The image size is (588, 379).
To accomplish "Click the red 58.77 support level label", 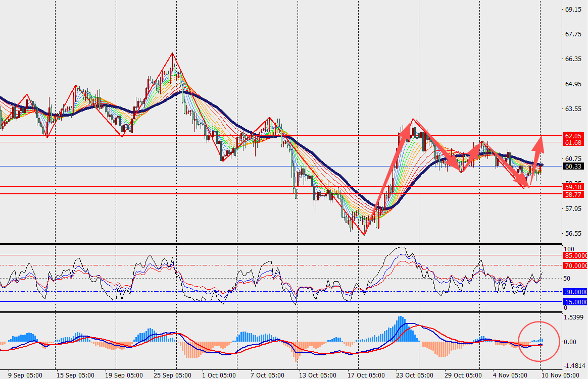I will [574, 194].
